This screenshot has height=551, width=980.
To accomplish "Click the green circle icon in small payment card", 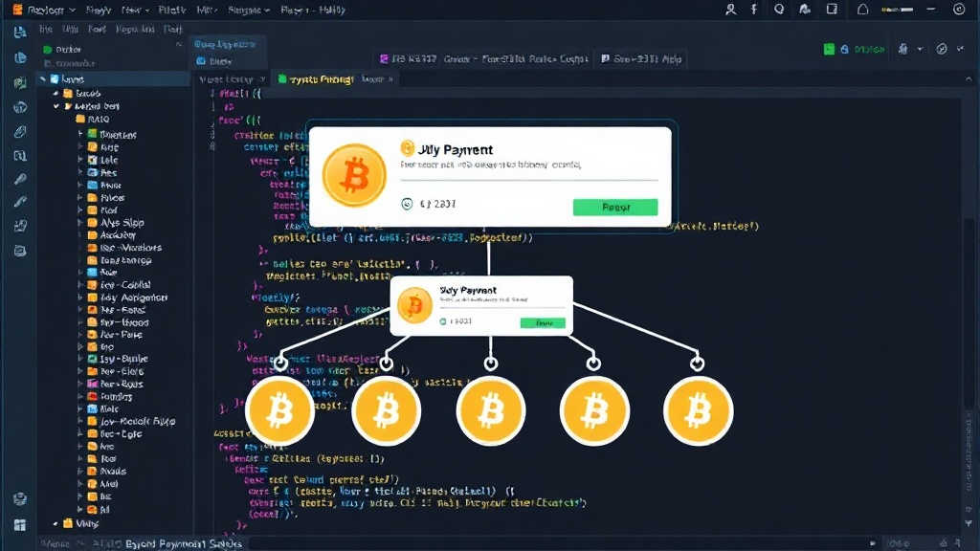I will [443, 321].
